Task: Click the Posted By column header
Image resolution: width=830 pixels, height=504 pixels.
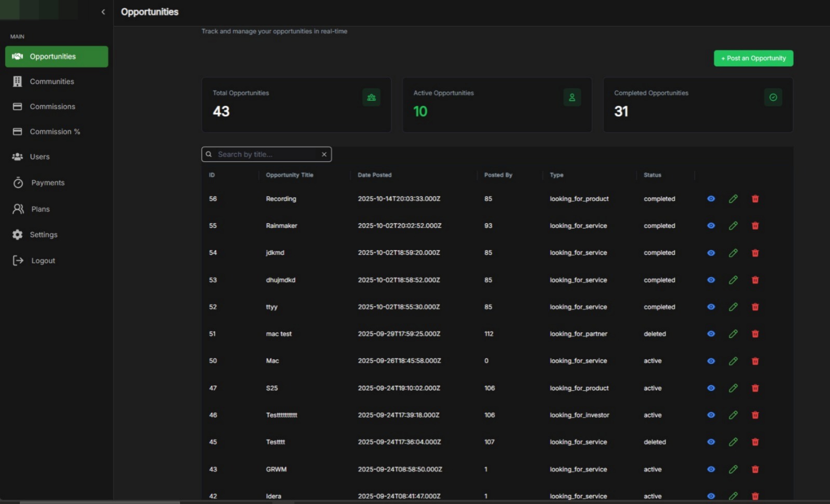Action: tap(498, 175)
